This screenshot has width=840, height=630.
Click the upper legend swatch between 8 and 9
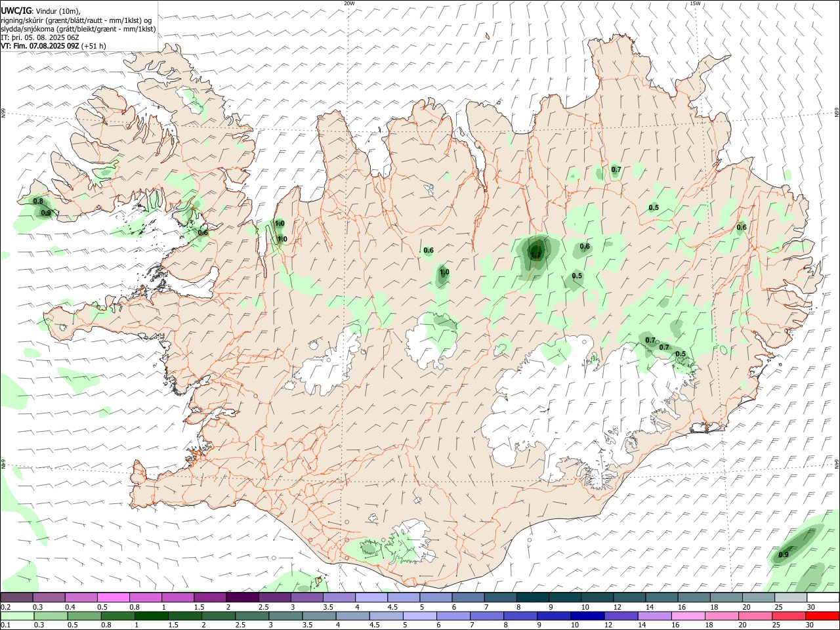(x=532, y=598)
